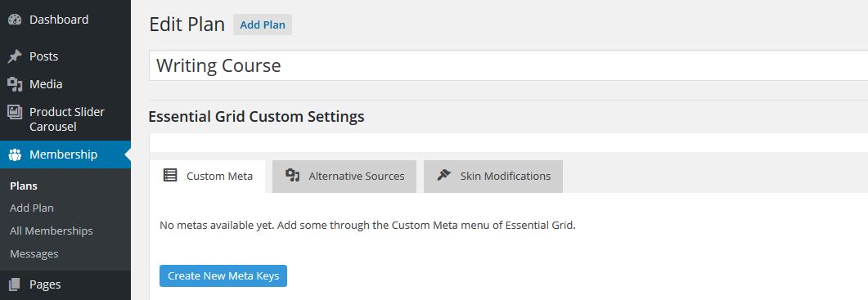Open Media via its sidebar icon
This screenshot has height=300, width=868.
click(15, 84)
